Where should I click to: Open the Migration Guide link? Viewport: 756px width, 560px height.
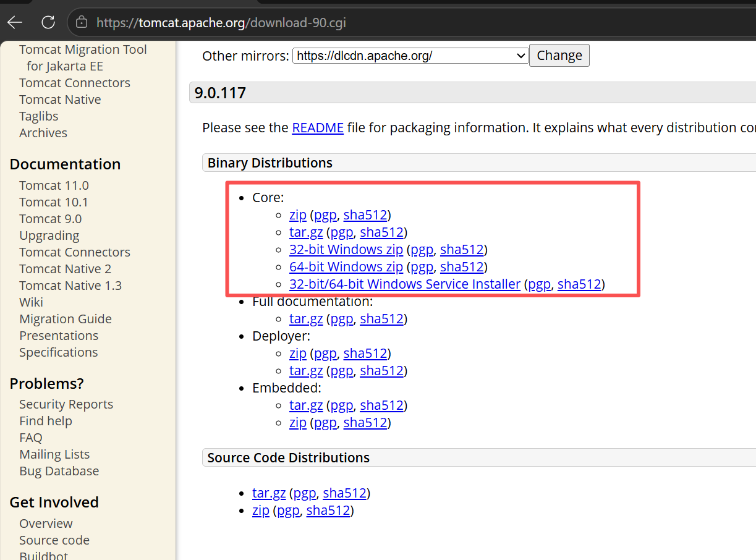pos(66,319)
